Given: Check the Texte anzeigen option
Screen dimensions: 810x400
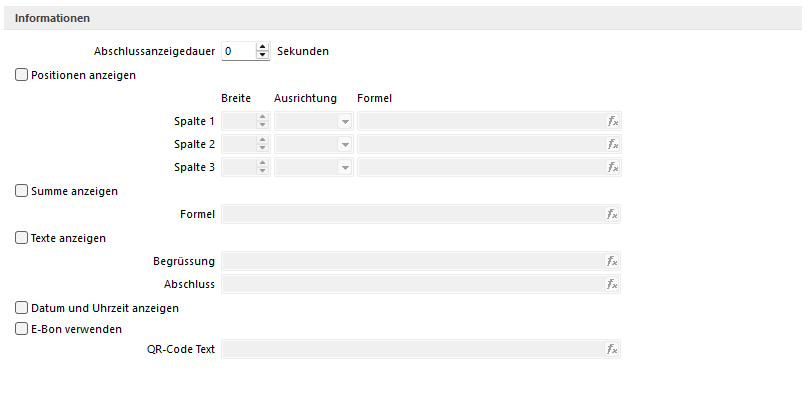Looking at the screenshot, I should pos(22,238).
